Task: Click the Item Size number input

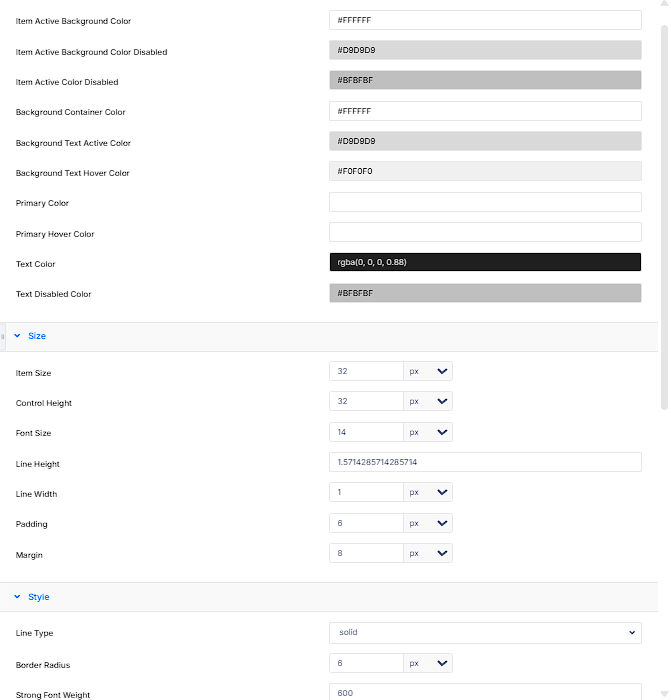Action: [366, 371]
